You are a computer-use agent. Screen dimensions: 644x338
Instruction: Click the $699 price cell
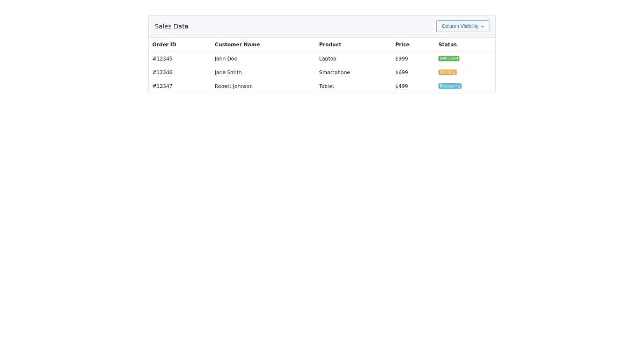(x=401, y=72)
